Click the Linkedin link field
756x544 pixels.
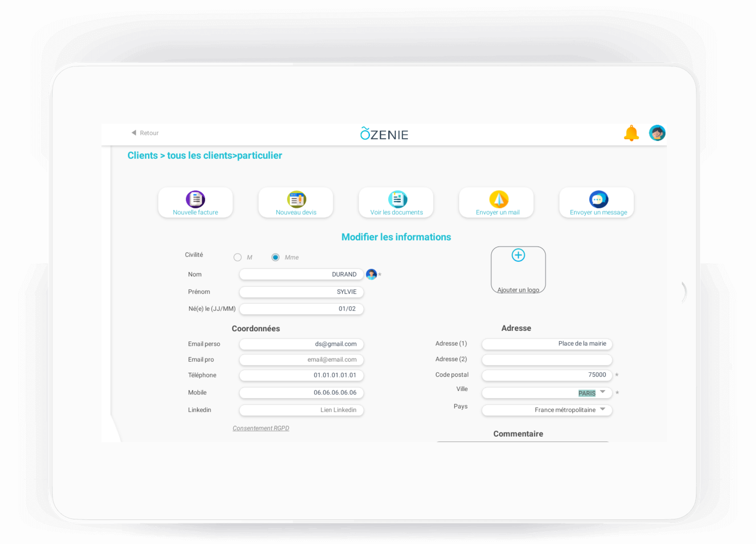coord(301,410)
